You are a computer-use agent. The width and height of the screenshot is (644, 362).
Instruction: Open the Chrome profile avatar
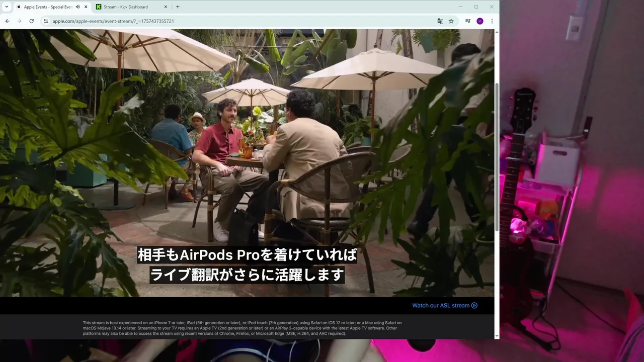coord(480,21)
